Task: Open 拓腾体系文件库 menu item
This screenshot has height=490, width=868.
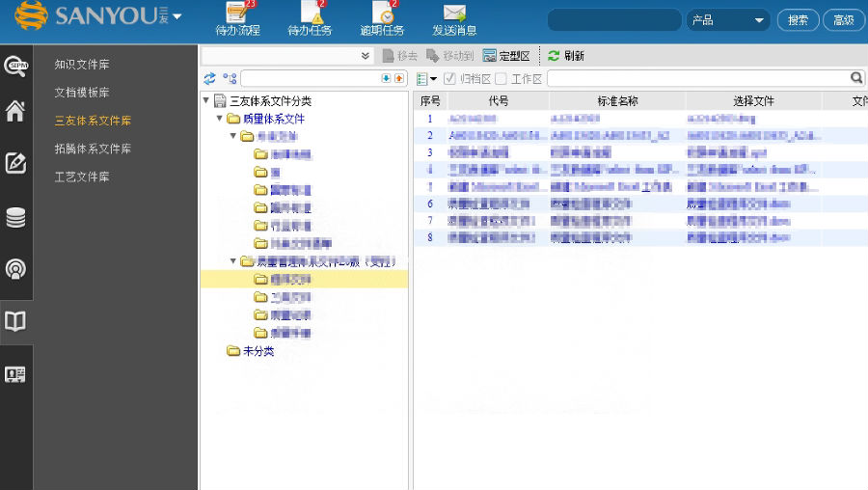Action: [x=93, y=149]
